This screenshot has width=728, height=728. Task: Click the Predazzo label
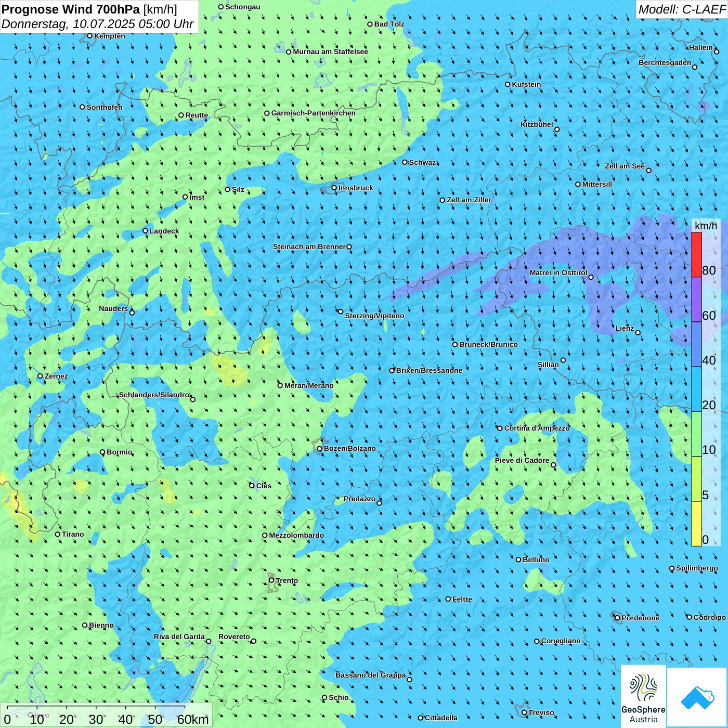[359, 499]
